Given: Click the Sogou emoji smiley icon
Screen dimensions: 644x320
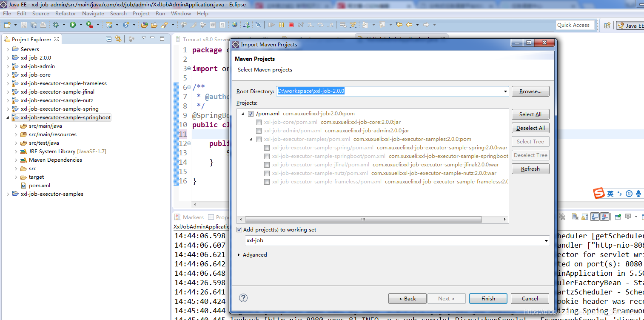Looking at the screenshot, I should (629, 194).
